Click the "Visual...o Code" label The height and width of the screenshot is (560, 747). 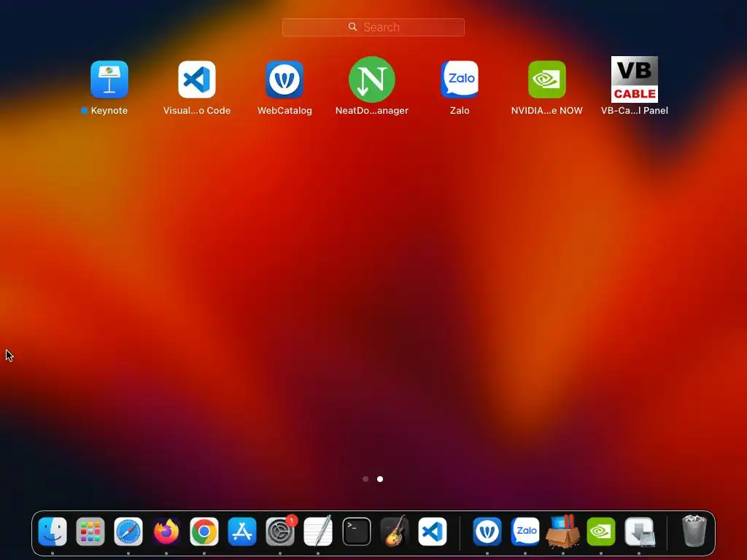(x=197, y=111)
